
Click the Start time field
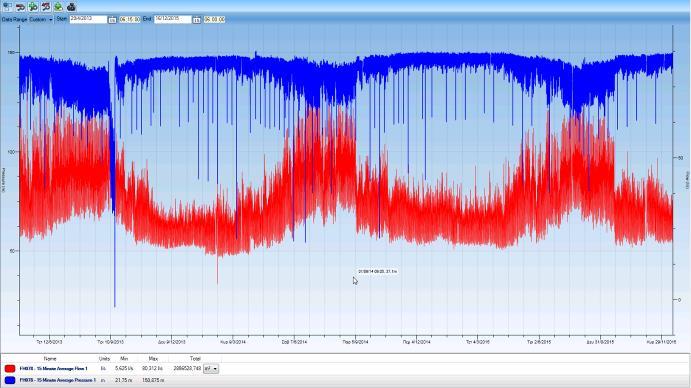pos(130,19)
